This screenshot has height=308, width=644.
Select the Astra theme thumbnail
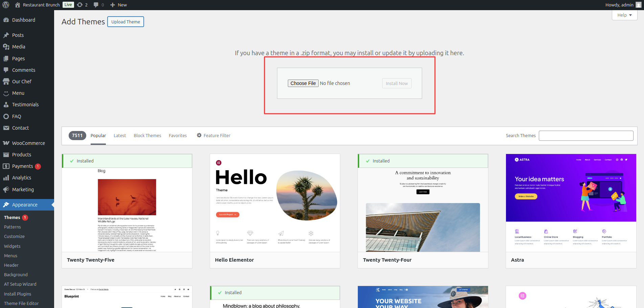tap(571, 203)
